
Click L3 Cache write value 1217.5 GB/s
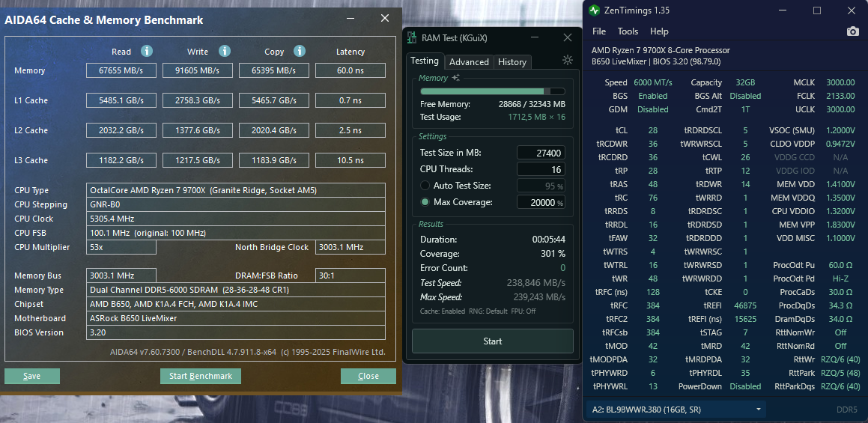198,160
